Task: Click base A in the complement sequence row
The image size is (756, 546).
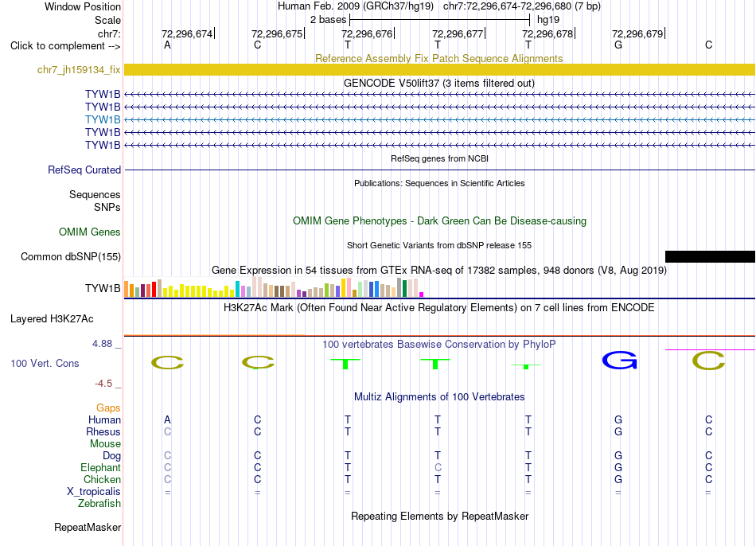Action: pos(167,45)
